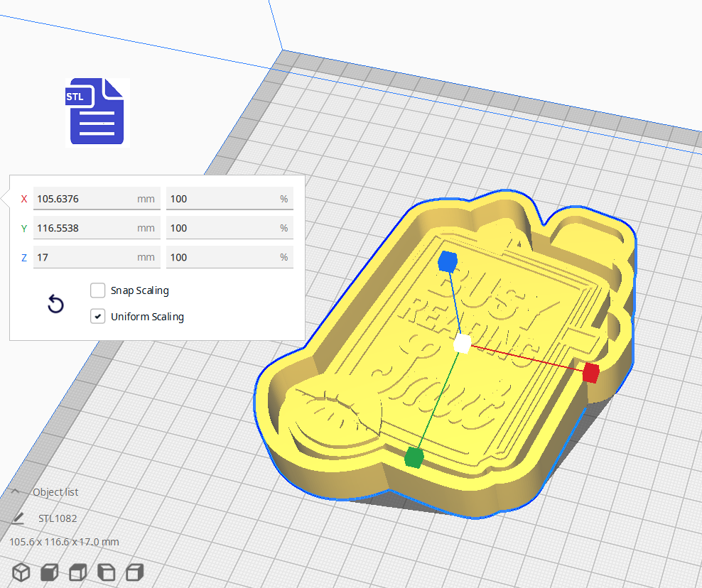Click the red X-axis scale handle
The width and height of the screenshot is (702, 588).
pos(590,371)
